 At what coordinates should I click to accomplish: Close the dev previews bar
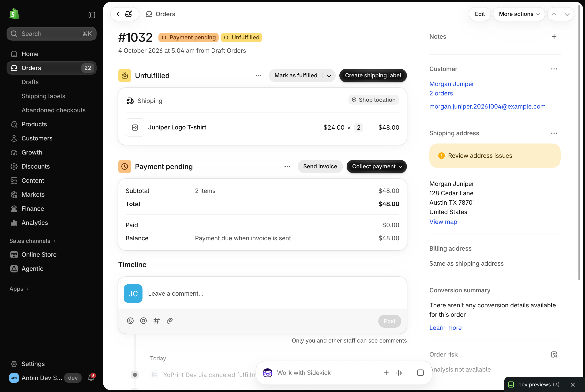(x=573, y=385)
